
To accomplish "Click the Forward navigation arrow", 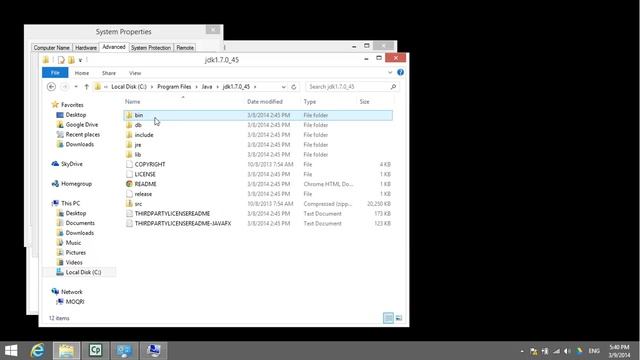I will pos(64,87).
